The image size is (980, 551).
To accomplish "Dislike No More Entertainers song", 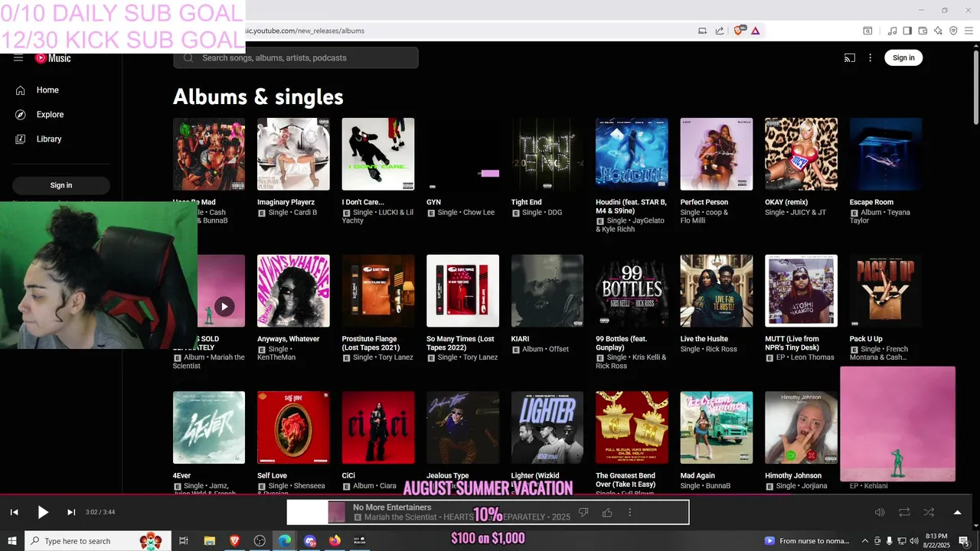I will coord(583,512).
